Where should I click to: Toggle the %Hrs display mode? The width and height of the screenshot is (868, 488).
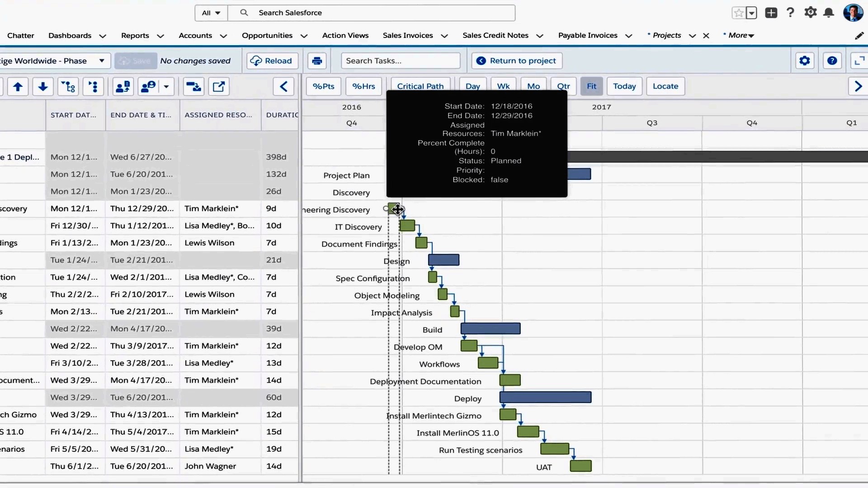tap(363, 86)
